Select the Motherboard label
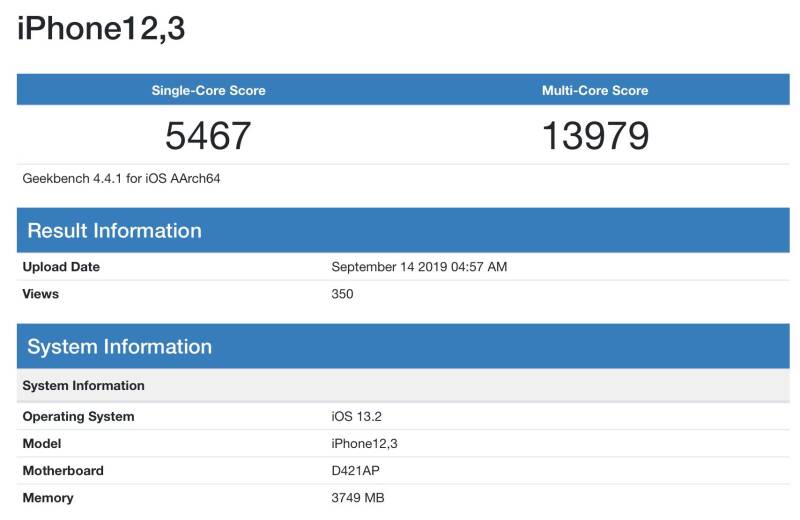 [x=63, y=471]
